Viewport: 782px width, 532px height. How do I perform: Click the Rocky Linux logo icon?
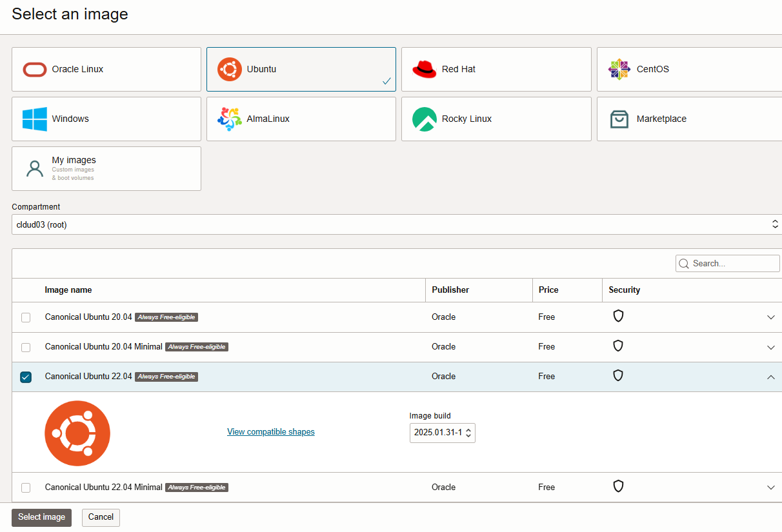point(425,119)
